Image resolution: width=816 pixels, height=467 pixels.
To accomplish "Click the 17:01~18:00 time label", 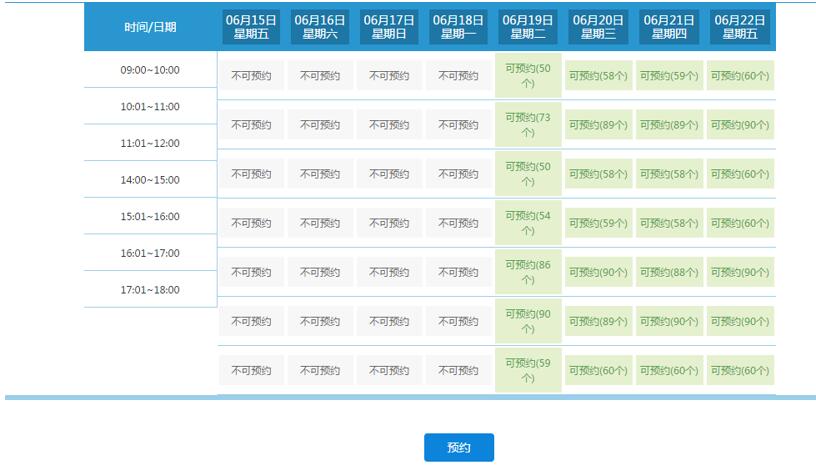I will click(x=150, y=290).
